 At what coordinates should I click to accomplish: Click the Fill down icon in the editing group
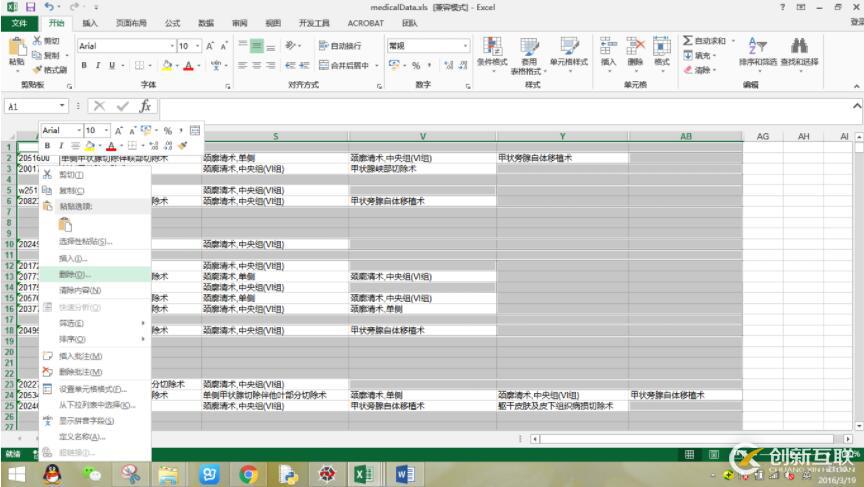[x=688, y=55]
